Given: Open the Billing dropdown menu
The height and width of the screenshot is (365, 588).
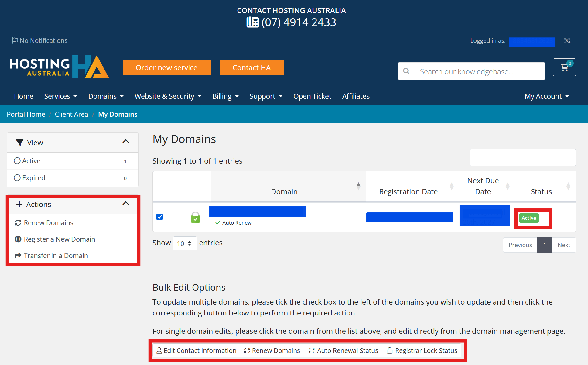Looking at the screenshot, I should point(225,96).
